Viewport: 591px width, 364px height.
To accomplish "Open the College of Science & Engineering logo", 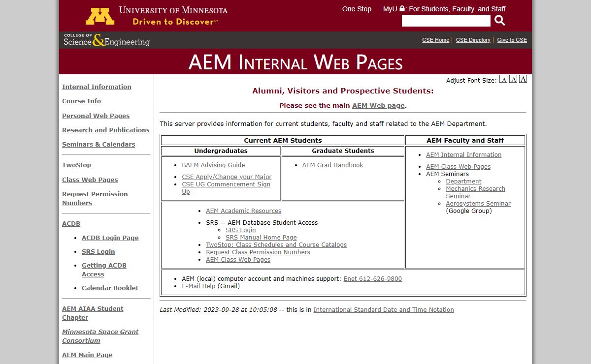I will [x=107, y=40].
